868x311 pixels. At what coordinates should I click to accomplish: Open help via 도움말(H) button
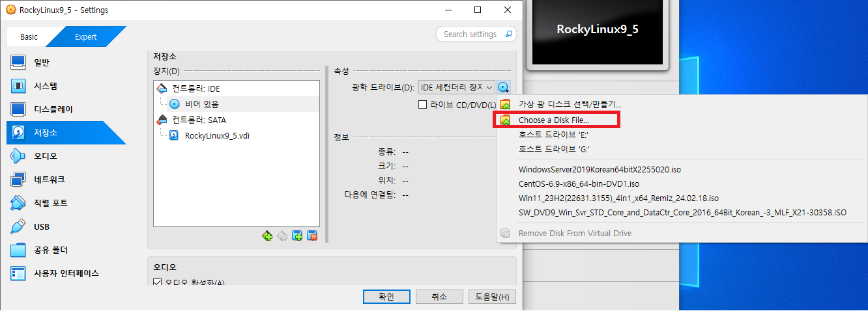(x=492, y=297)
